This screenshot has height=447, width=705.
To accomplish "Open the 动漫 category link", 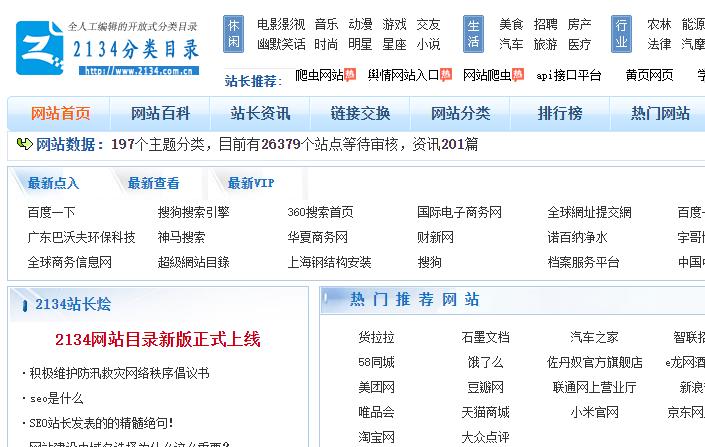I will 360,24.
